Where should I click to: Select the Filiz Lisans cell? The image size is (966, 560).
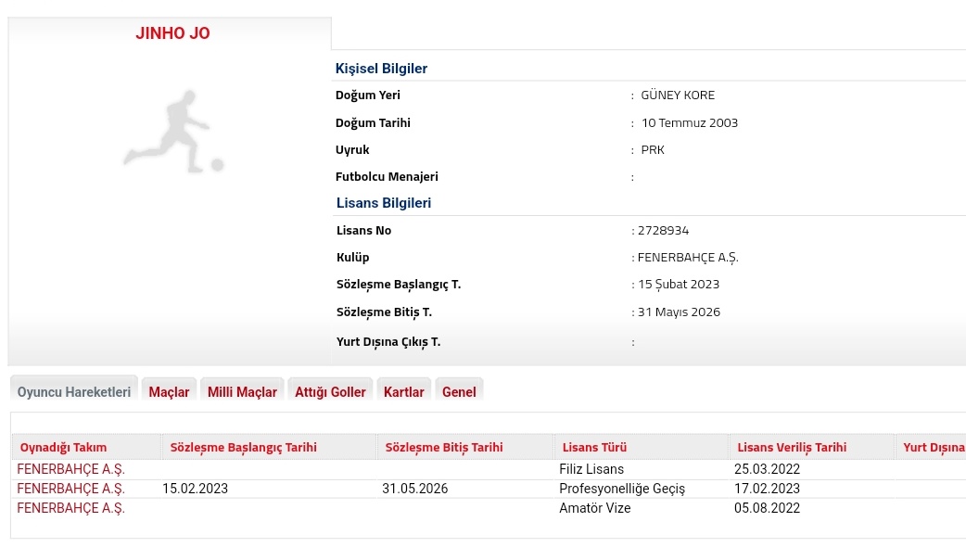pyautogui.click(x=591, y=469)
